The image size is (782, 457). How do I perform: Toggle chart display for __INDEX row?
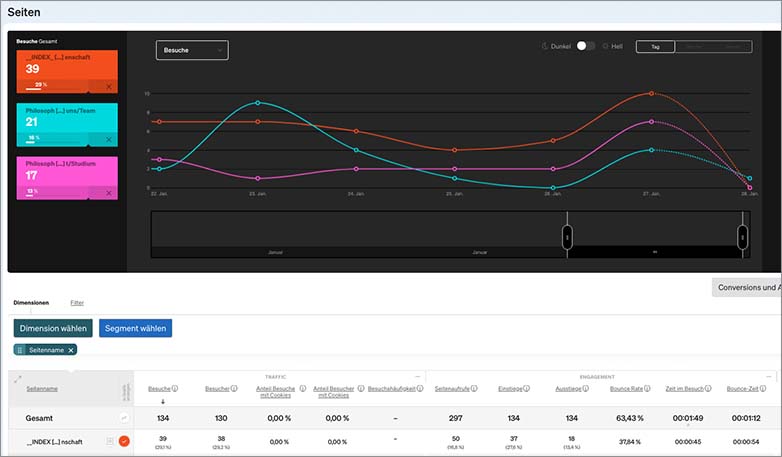[124, 441]
